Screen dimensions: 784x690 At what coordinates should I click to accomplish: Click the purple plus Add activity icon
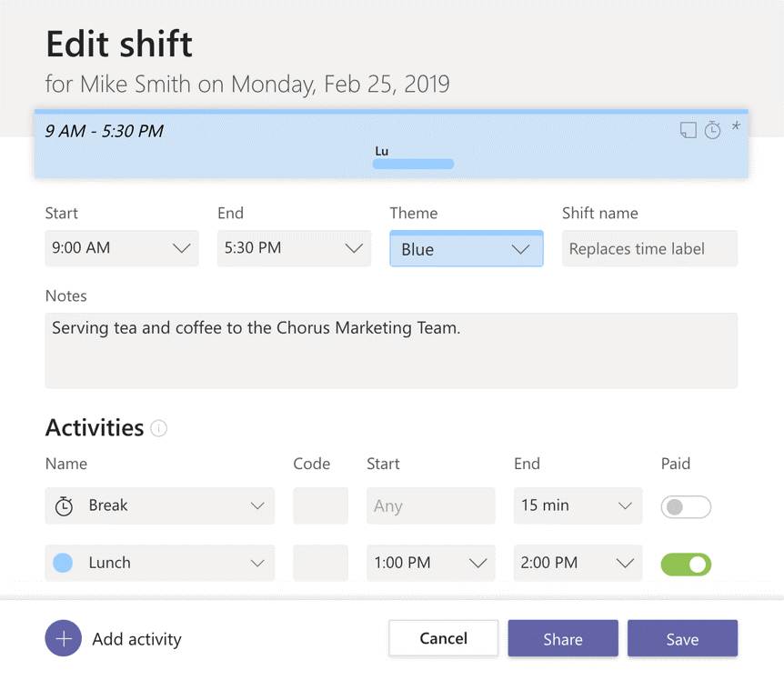coord(63,639)
